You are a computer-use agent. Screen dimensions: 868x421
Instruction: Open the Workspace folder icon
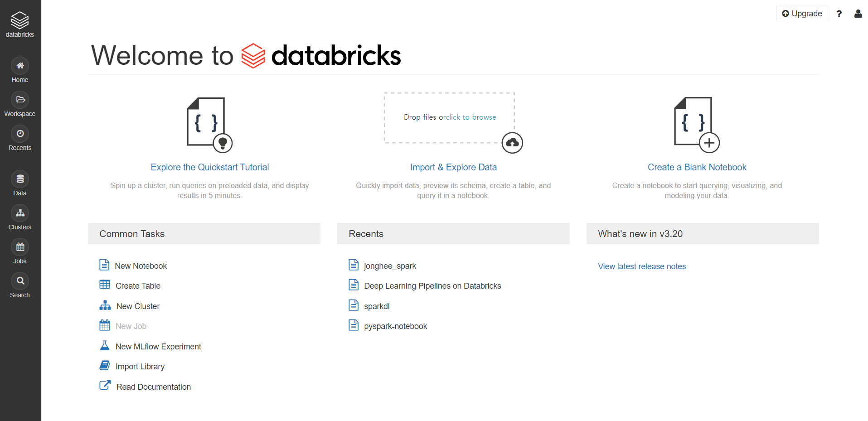tap(20, 100)
